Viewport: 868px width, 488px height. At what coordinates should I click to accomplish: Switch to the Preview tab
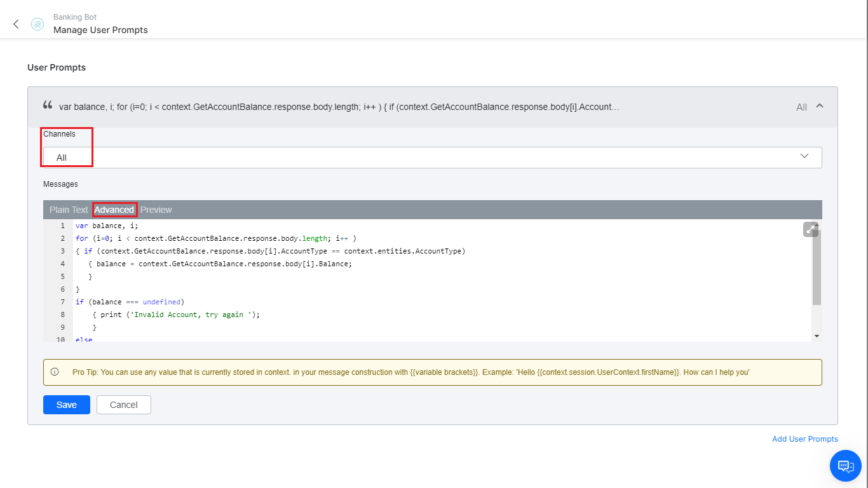[156, 209]
